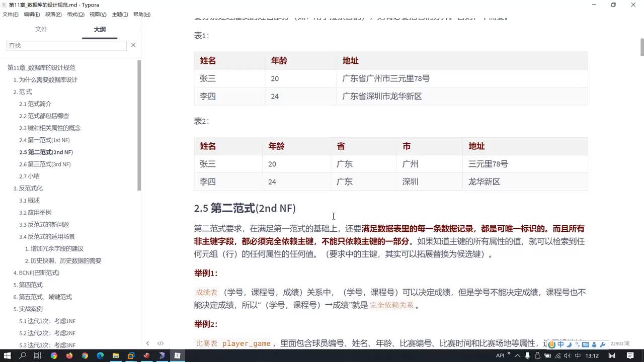
Task: Open the clock showing 13:12
Action: coord(592,356)
